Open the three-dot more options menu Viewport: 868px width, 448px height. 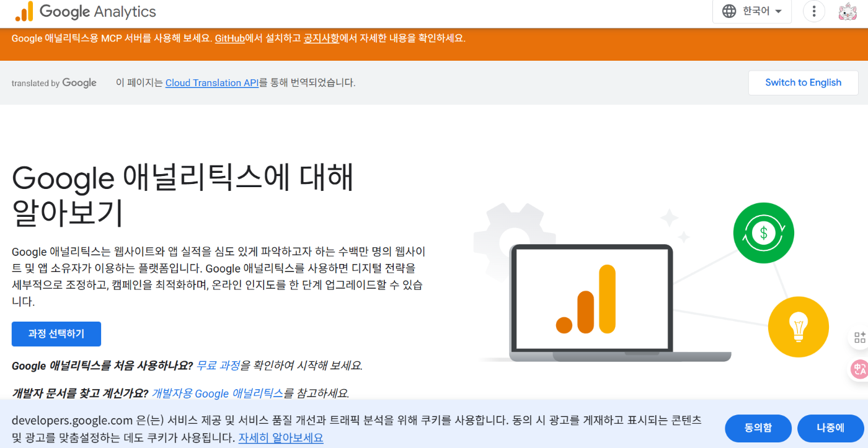pyautogui.click(x=814, y=11)
